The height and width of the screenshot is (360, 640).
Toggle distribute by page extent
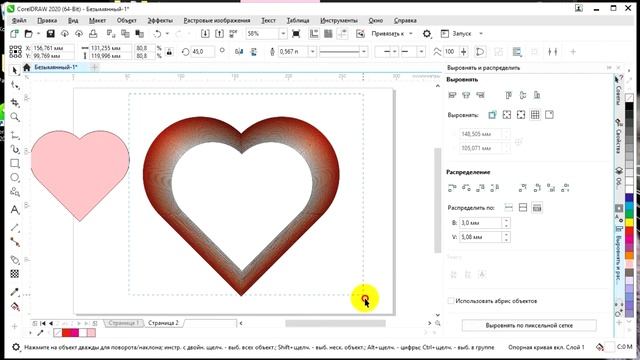point(523,208)
